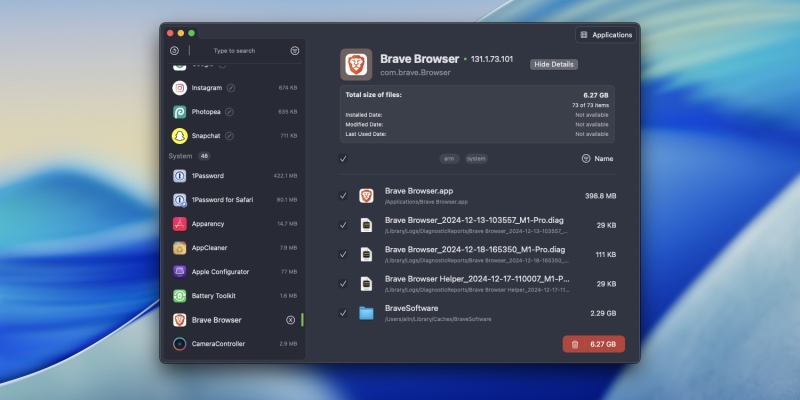Click the BraveSoftware folder icon
The width and height of the screenshot is (800, 400).
pyautogui.click(x=366, y=313)
